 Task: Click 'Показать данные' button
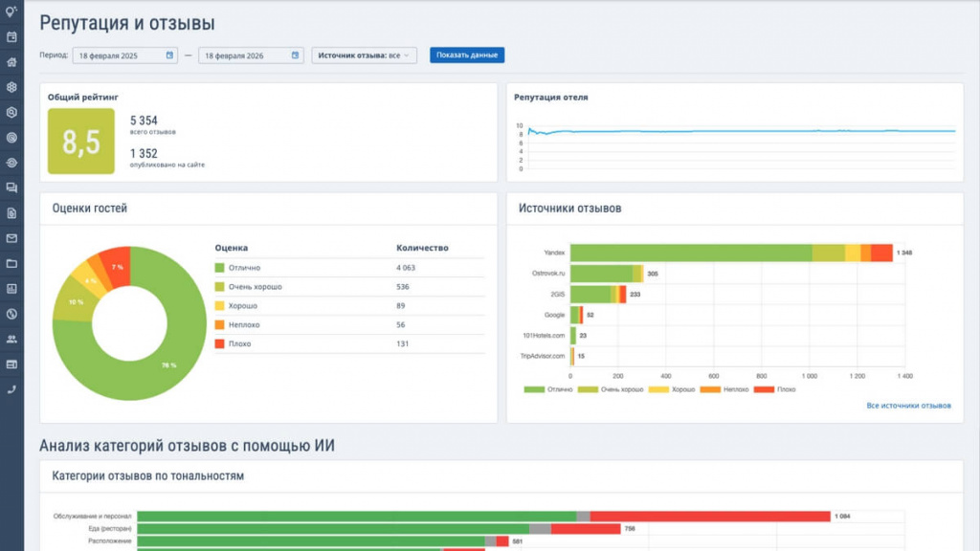point(467,55)
